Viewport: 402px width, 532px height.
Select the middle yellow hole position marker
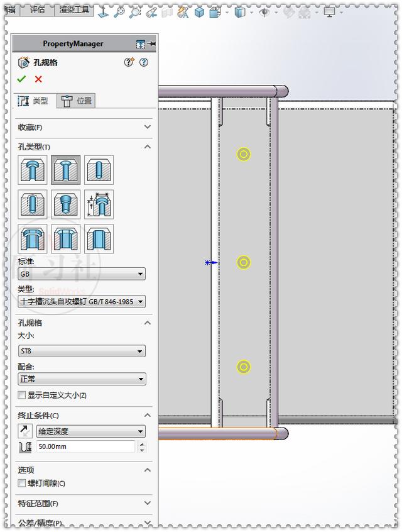click(243, 262)
